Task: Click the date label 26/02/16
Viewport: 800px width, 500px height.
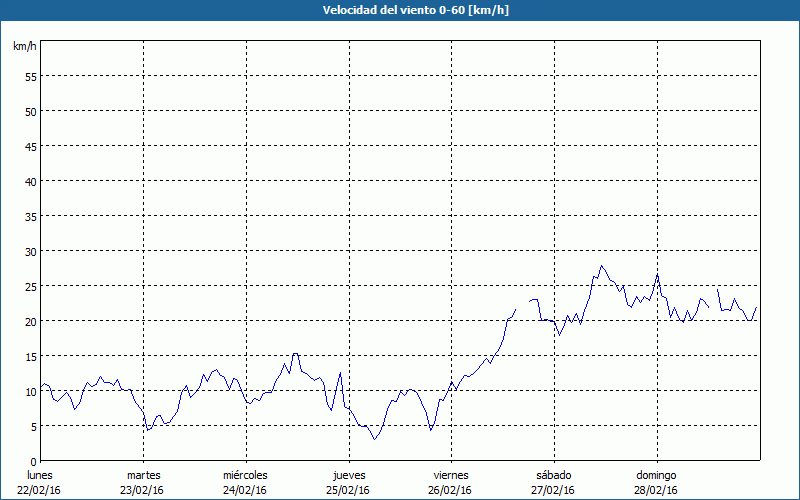Action: coord(451,490)
